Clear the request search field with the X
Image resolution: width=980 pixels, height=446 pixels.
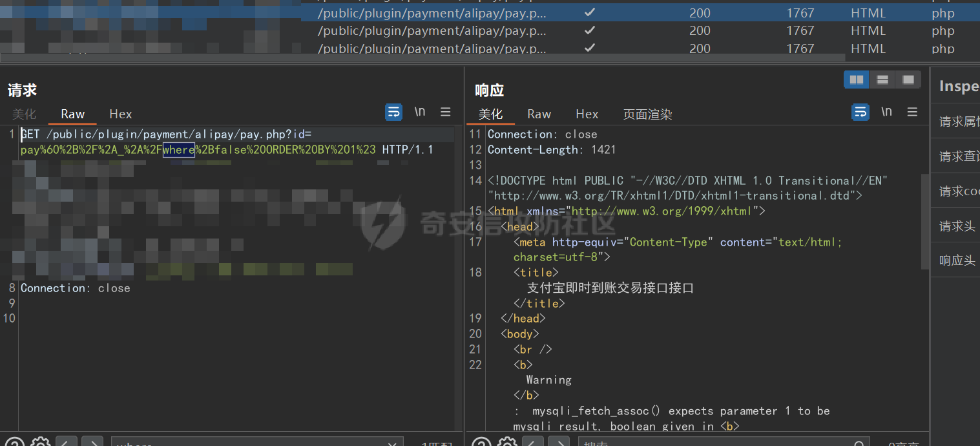391,444
